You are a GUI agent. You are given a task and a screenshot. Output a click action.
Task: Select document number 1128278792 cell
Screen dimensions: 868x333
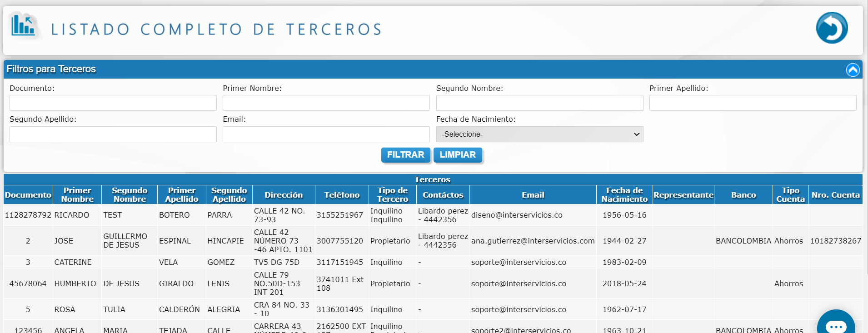pos(28,215)
